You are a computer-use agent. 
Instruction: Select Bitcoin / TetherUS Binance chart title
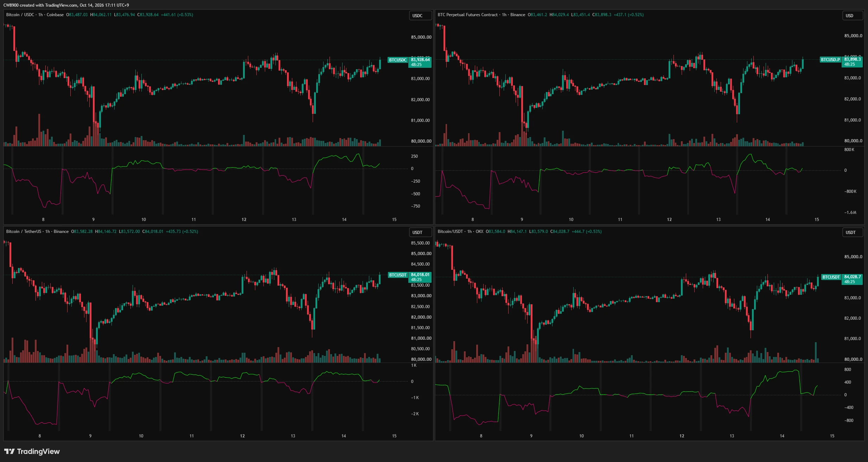coord(37,232)
